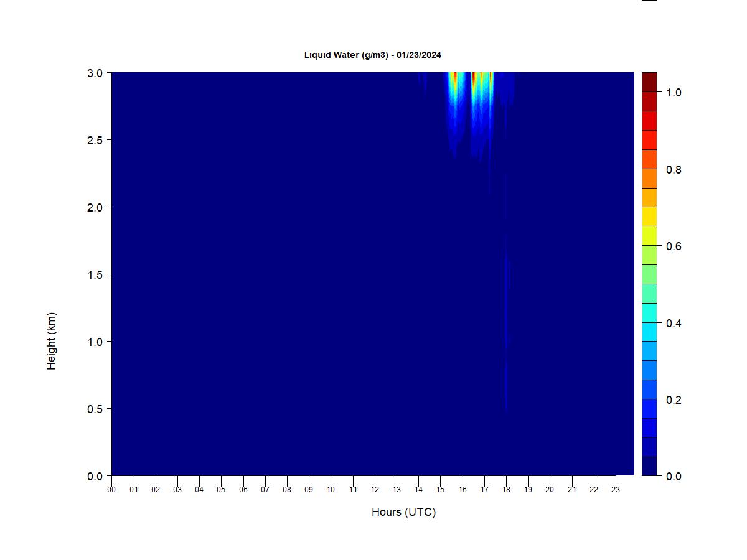Click the plot title "Liquid Water (g/m3) - 01/23/2024"
The width and height of the screenshot is (747, 560).
pyautogui.click(x=372, y=55)
